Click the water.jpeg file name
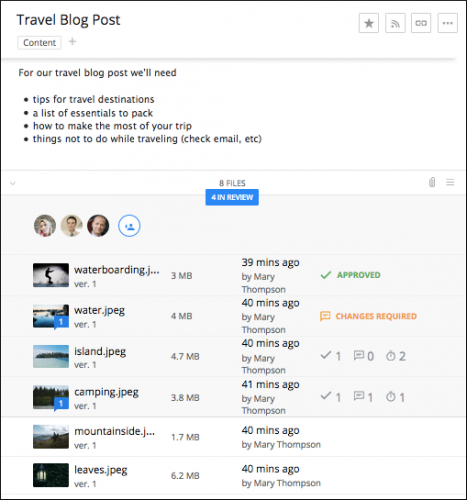Screen dimensions: 467x500 99,310
